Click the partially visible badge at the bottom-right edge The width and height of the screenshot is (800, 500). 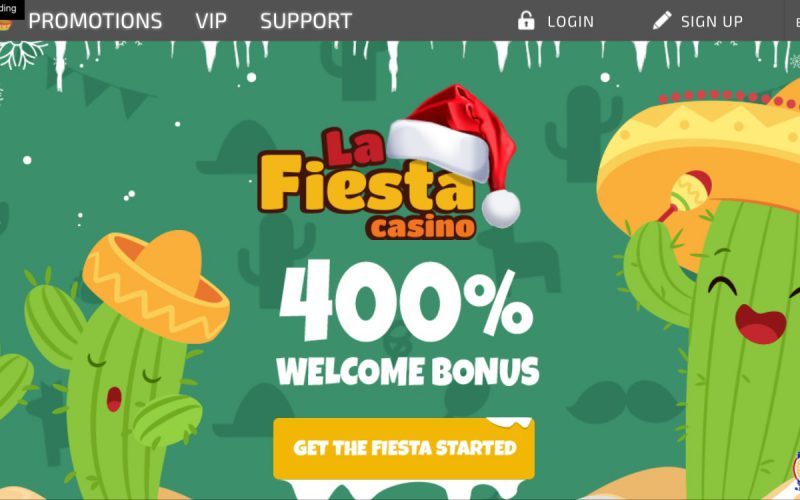point(796,470)
